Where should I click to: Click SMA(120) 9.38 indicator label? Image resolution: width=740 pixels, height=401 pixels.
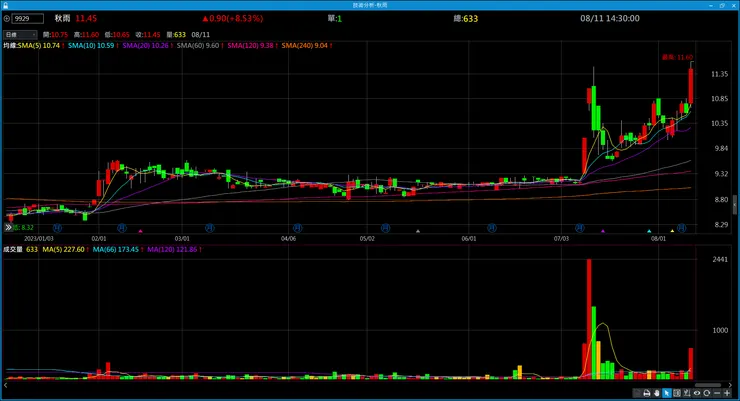coord(252,46)
